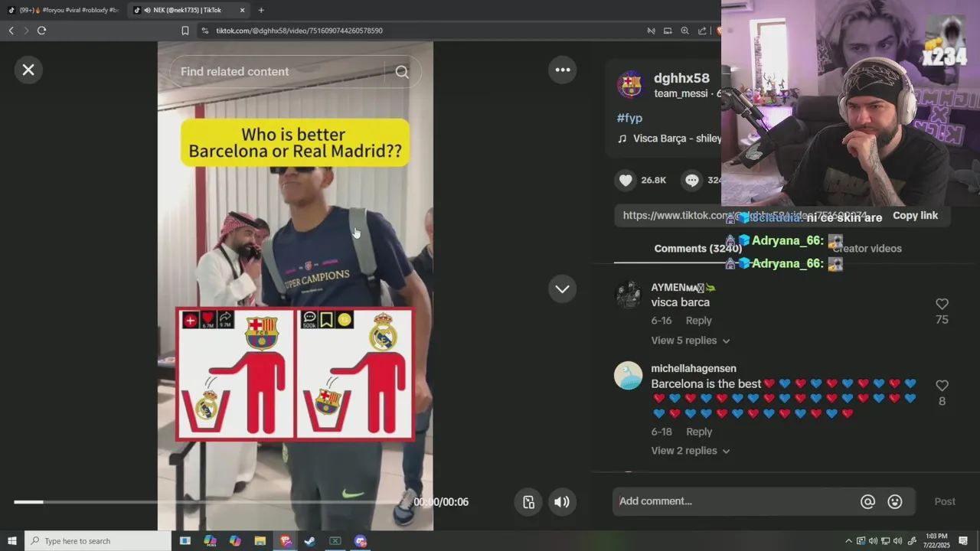Like michellahagensen's comment with heart
The width and height of the screenshot is (980, 551).
942,386
